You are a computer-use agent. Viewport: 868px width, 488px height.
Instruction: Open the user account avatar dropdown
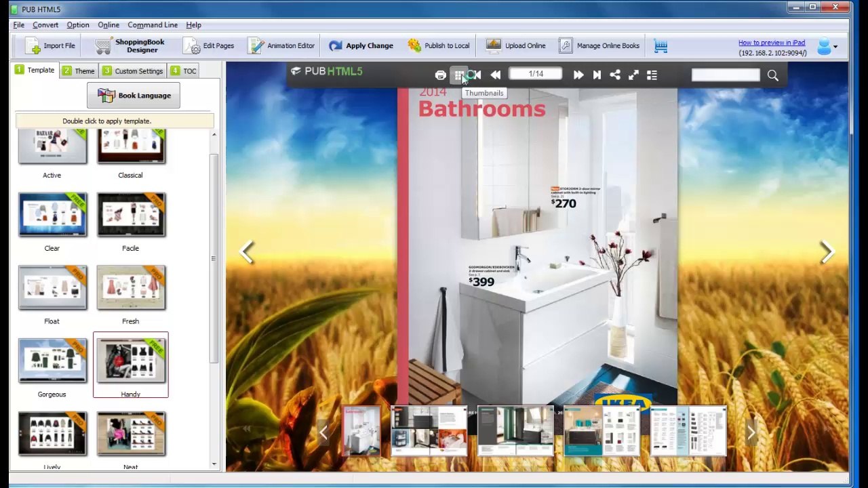(x=827, y=46)
